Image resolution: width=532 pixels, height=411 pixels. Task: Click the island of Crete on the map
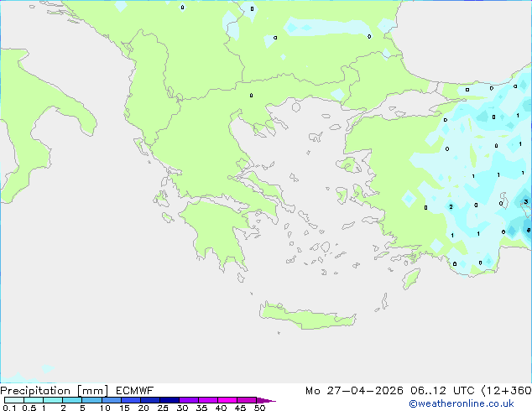pos(307,317)
